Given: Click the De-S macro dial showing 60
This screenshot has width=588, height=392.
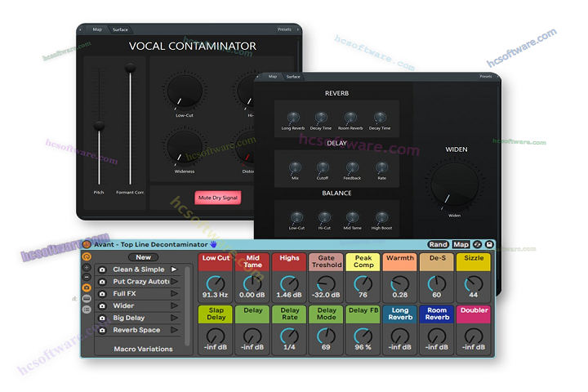Looking at the screenshot, I should tap(437, 284).
